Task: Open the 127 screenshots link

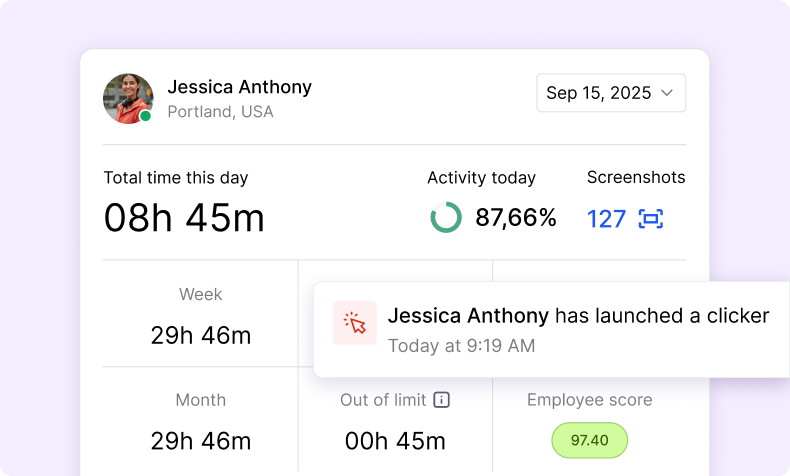Action: 606,219
